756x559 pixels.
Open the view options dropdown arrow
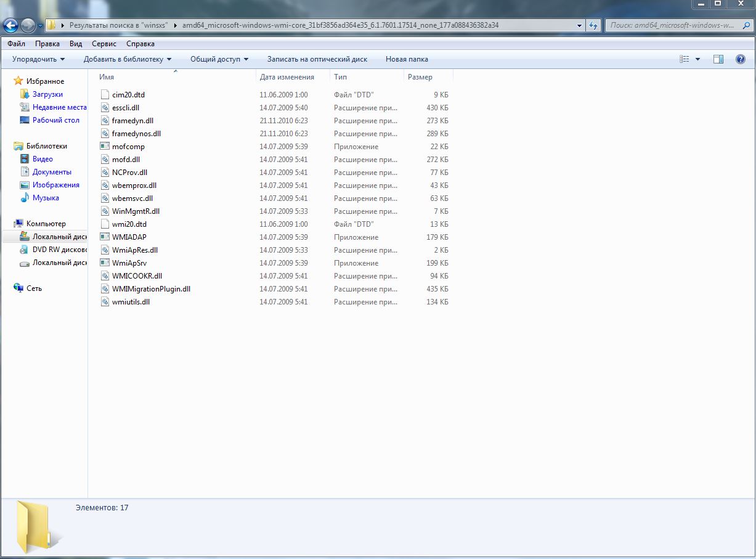click(698, 59)
